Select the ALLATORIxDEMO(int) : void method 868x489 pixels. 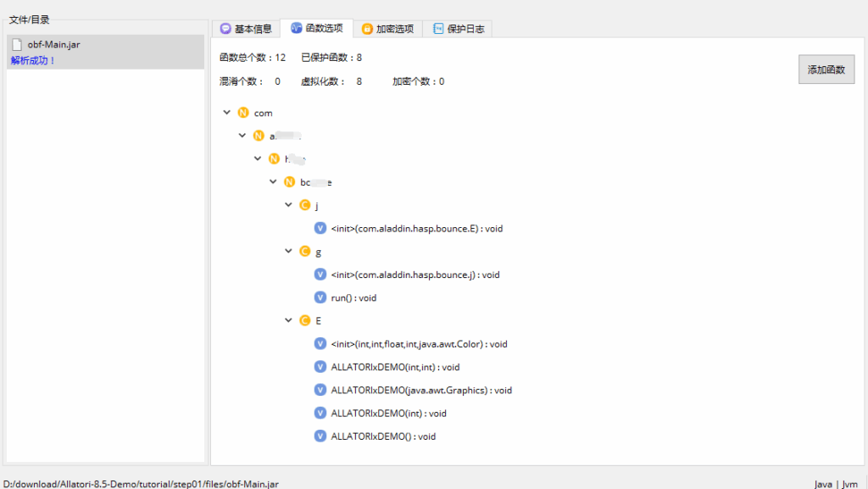[x=388, y=413]
